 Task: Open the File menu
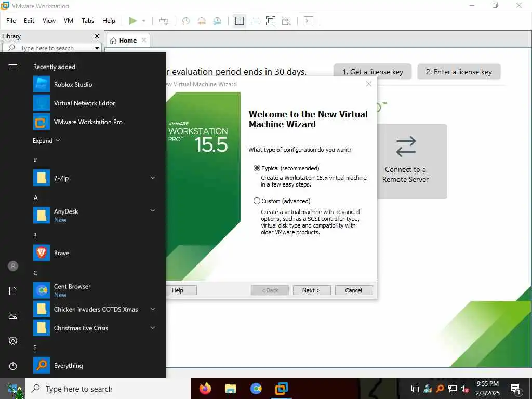[x=11, y=21]
